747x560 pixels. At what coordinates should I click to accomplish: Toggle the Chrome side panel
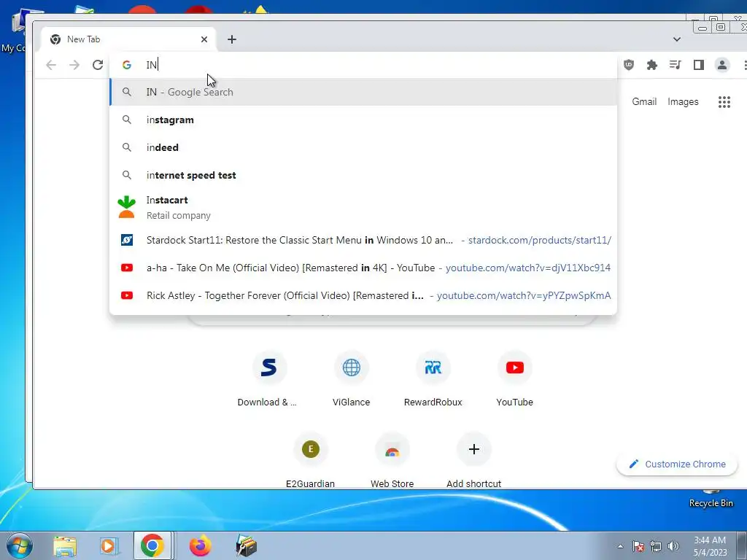point(698,65)
